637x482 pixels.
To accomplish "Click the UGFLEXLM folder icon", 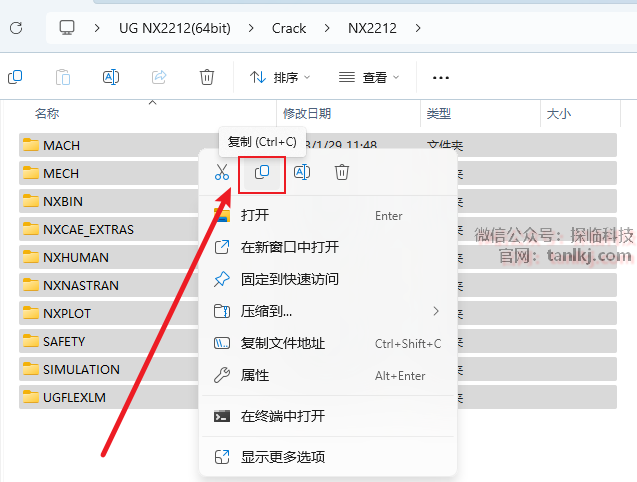I will 31,397.
